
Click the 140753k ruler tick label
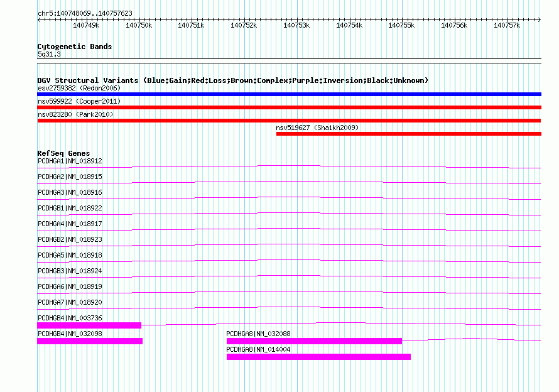coord(296,25)
